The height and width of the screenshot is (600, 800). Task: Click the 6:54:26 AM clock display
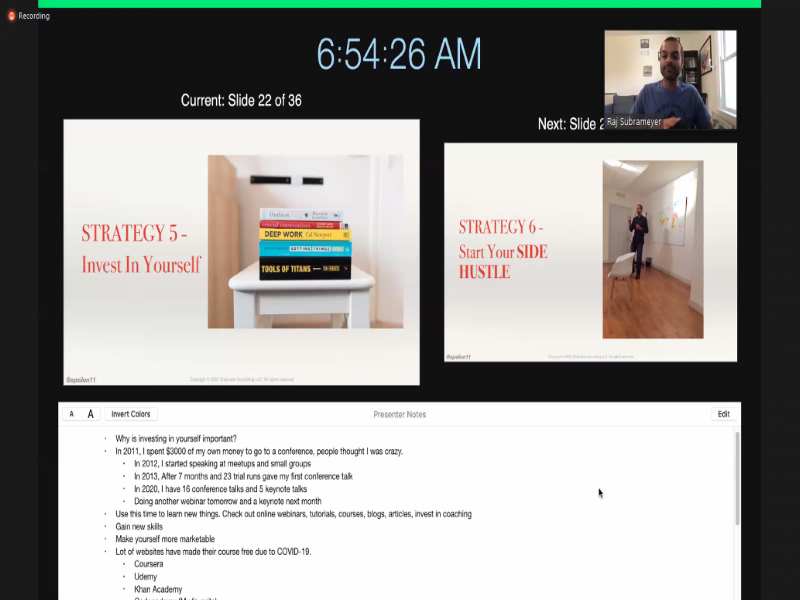399,54
